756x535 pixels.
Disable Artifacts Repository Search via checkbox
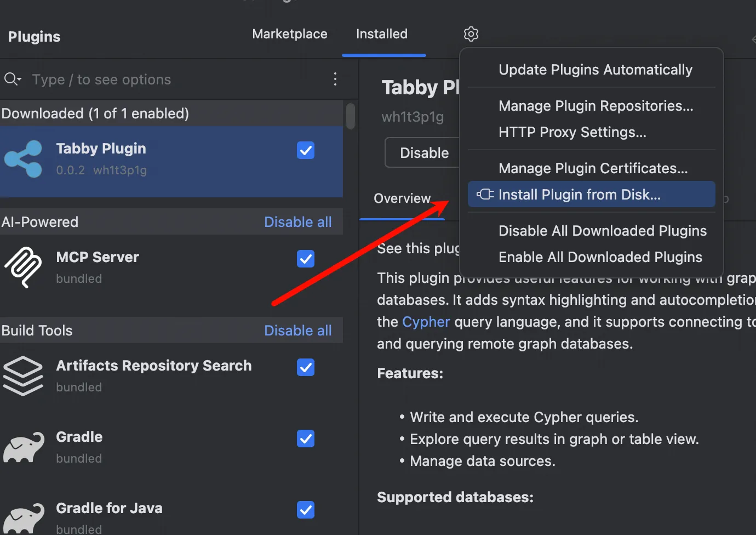[x=306, y=367]
